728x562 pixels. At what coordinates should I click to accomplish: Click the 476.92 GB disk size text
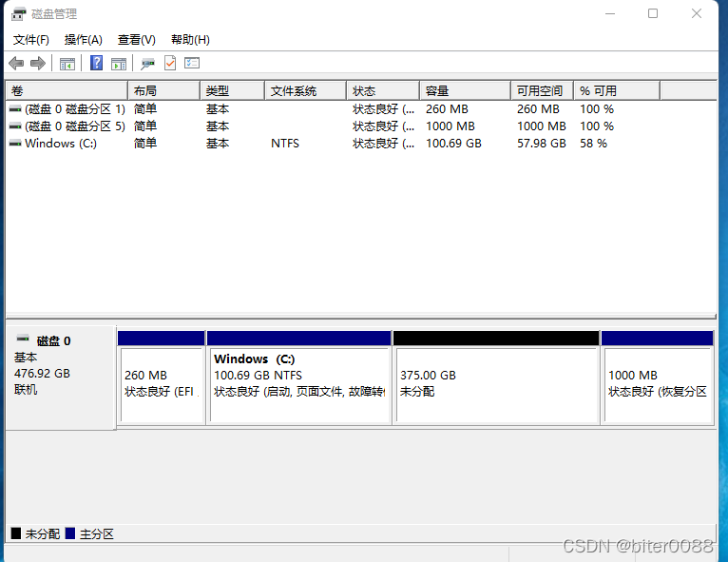point(42,374)
